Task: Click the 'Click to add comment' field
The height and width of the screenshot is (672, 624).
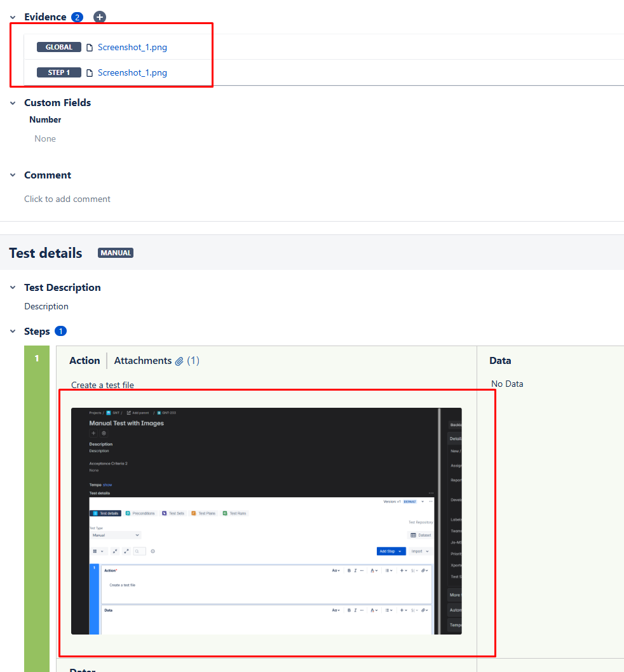Action: point(67,199)
